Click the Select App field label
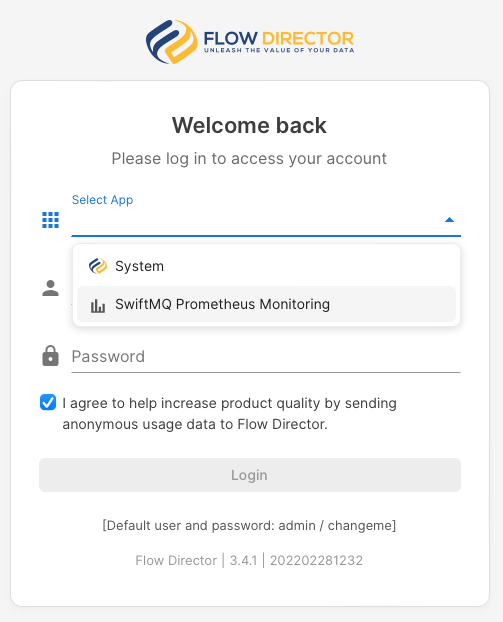 pos(102,200)
